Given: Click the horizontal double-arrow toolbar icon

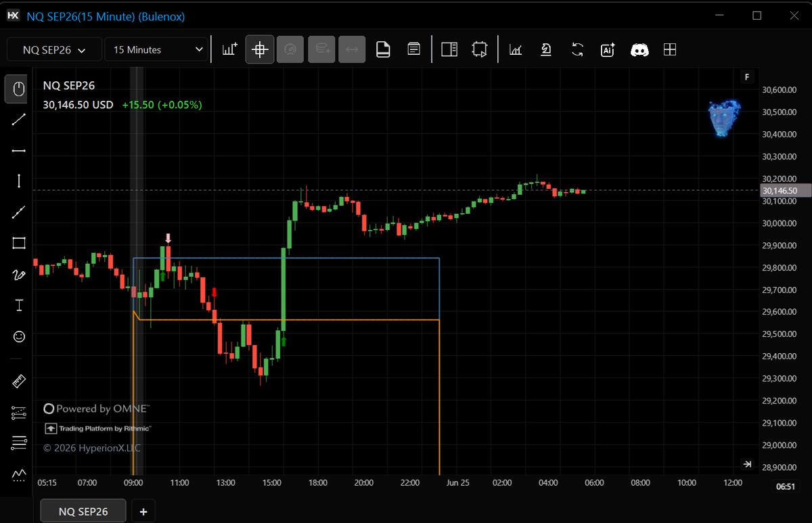Looking at the screenshot, I should coord(352,49).
